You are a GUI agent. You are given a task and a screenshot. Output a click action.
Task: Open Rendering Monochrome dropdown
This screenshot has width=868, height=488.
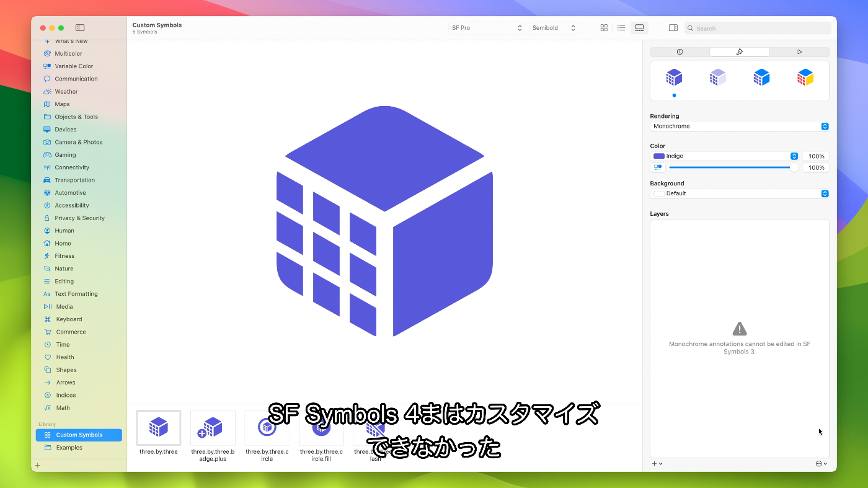click(x=740, y=126)
